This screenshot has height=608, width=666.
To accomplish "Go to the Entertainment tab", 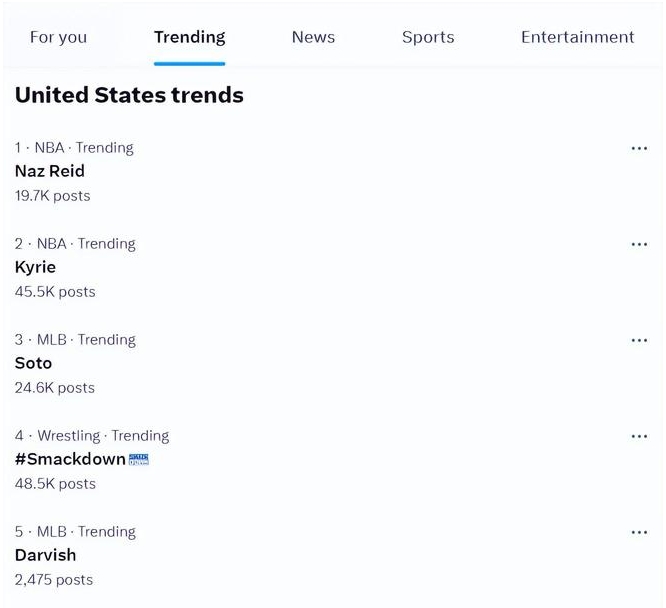I will (577, 37).
